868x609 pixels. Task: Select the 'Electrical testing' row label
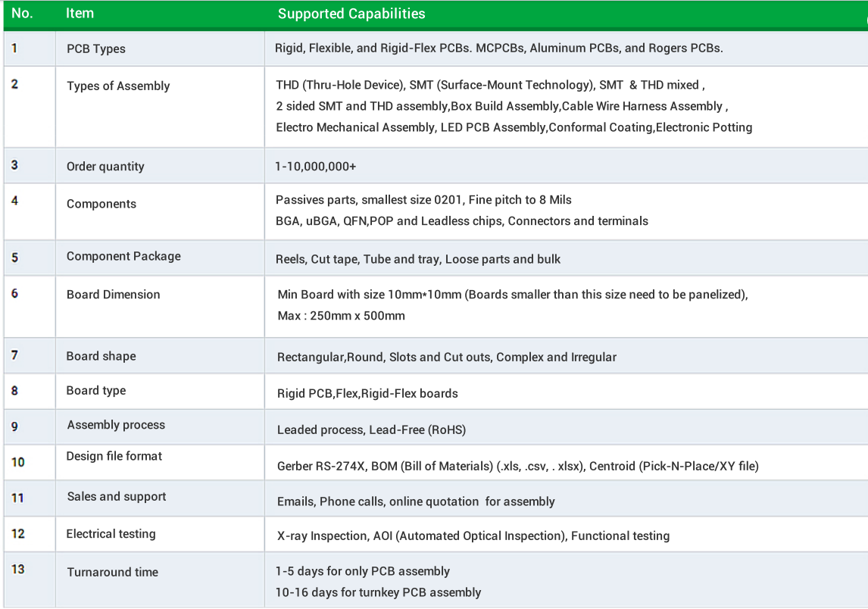click(111, 534)
